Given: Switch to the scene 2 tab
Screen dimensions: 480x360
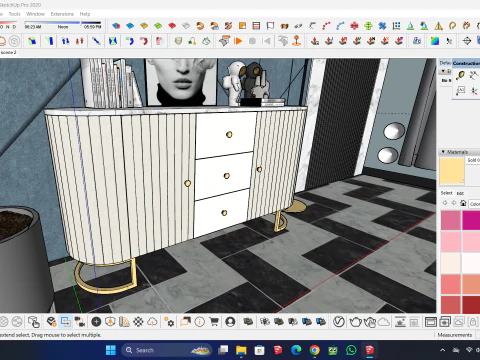Looking at the screenshot, I should (x=8, y=52).
